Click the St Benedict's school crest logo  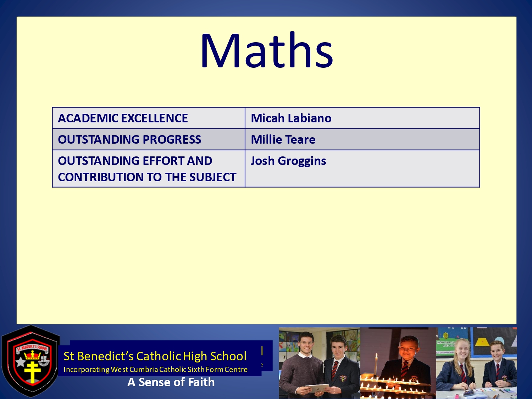(31, 361)
